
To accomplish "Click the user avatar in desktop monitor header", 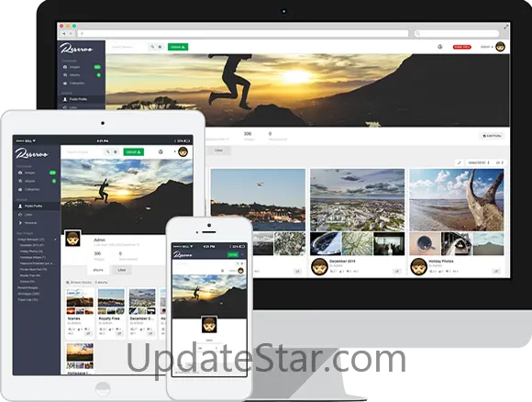I will point(501,47).
